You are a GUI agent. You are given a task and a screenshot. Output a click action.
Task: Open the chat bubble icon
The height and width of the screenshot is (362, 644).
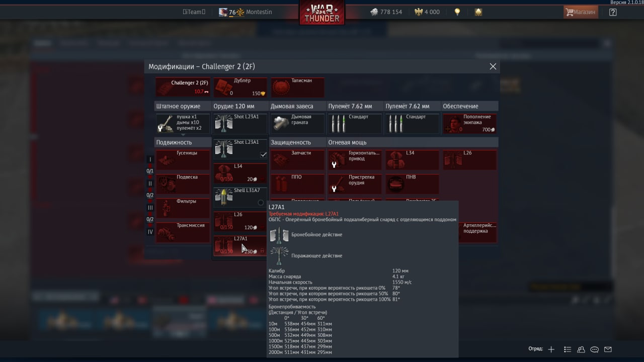pos(595,349)
